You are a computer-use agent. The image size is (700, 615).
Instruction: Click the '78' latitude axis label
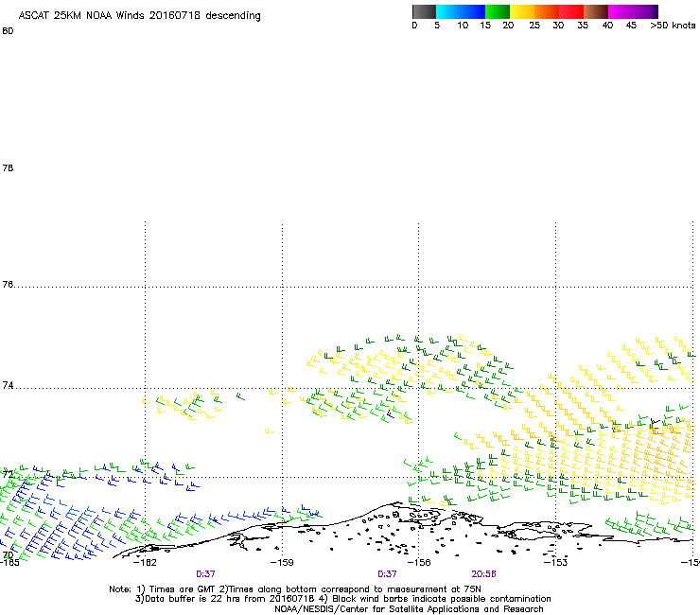click(8, 167)
